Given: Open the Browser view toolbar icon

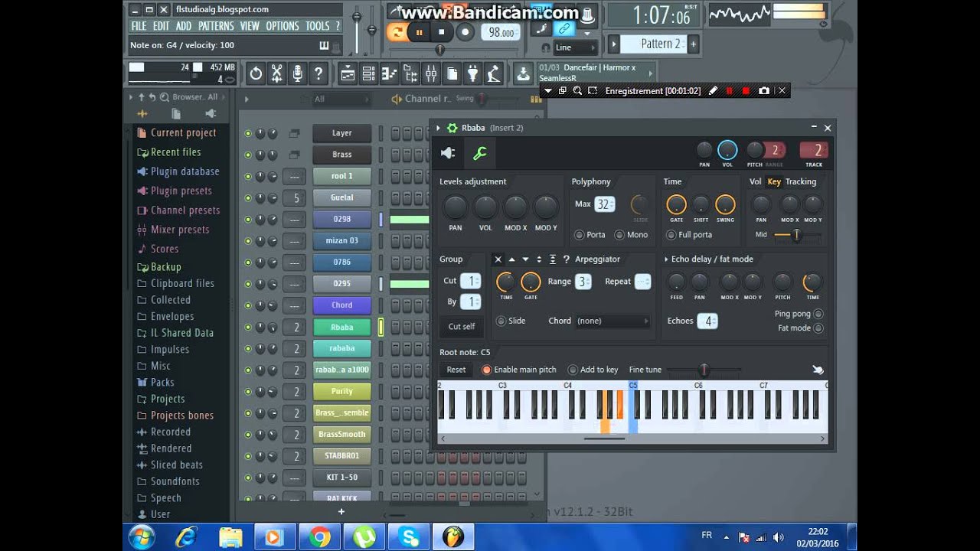Looking at the screenshot, I should [x=410, y=73].
